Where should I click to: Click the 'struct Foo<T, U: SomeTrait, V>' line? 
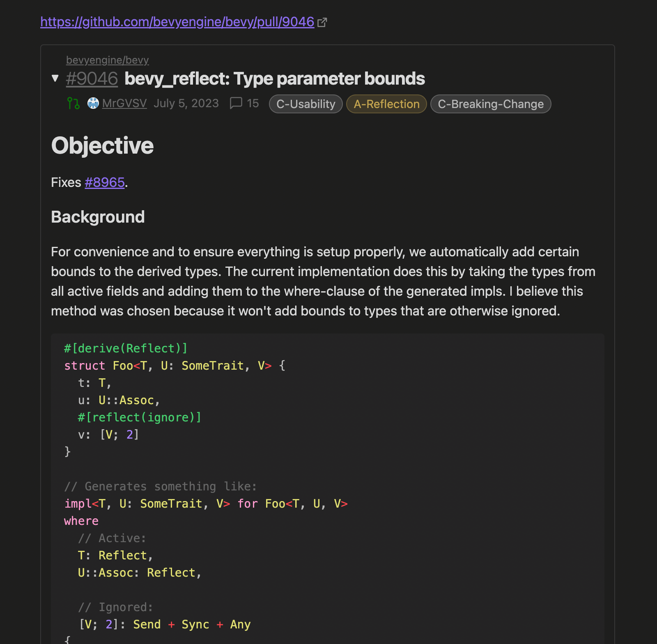click(175, 366)
